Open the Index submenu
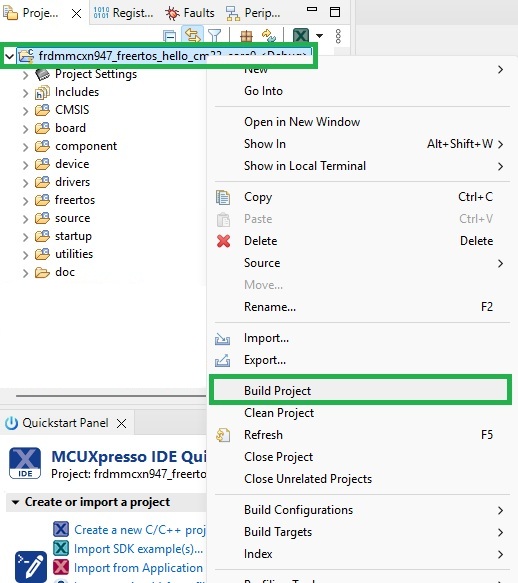The width and height of the screenshot is (518, 583). 361,554
